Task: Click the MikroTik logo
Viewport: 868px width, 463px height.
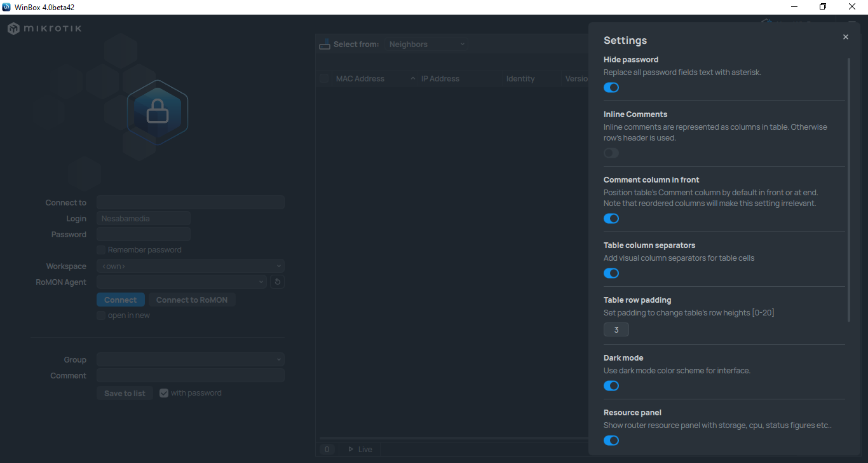Action: [x=44, y=29]
